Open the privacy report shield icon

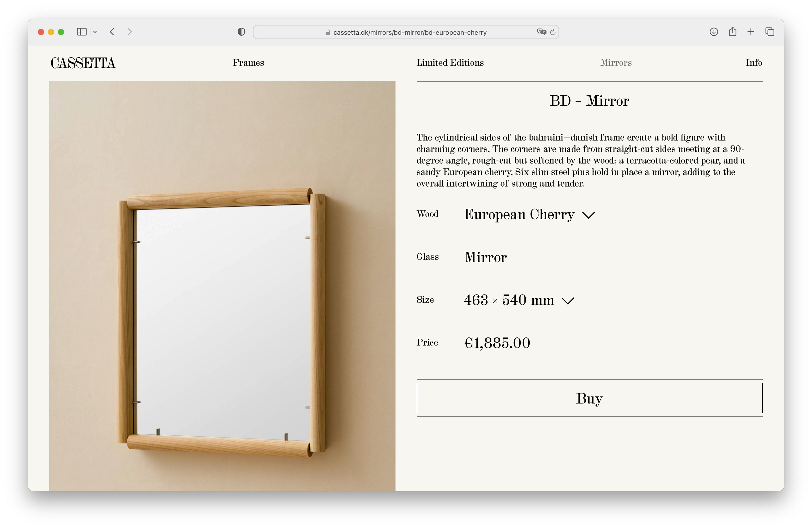241,32
